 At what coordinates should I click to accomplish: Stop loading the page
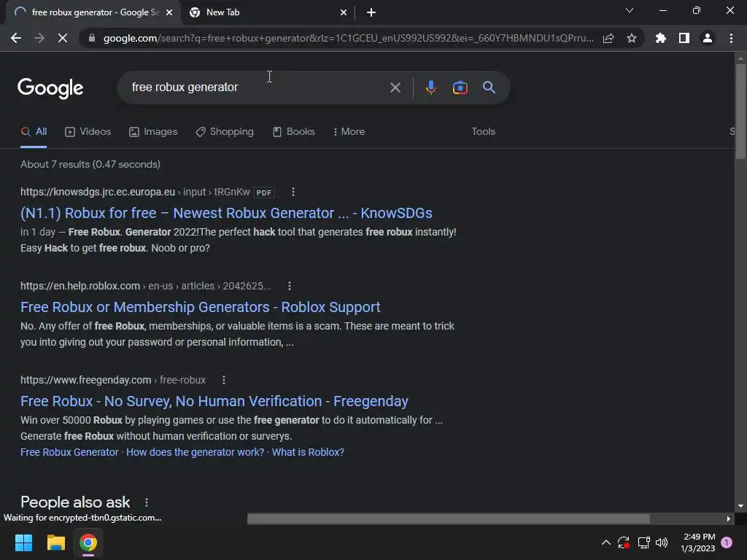(63, 38)
